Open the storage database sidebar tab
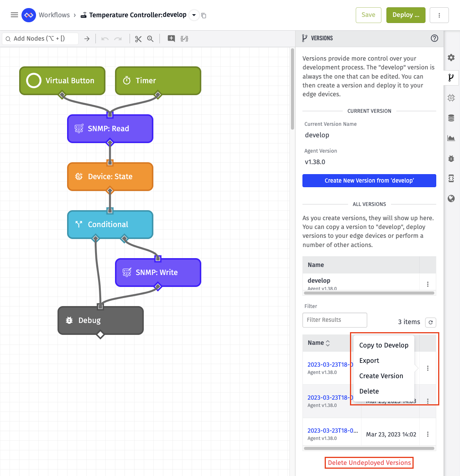Screen dimensions: 460x476 (451, 118)
